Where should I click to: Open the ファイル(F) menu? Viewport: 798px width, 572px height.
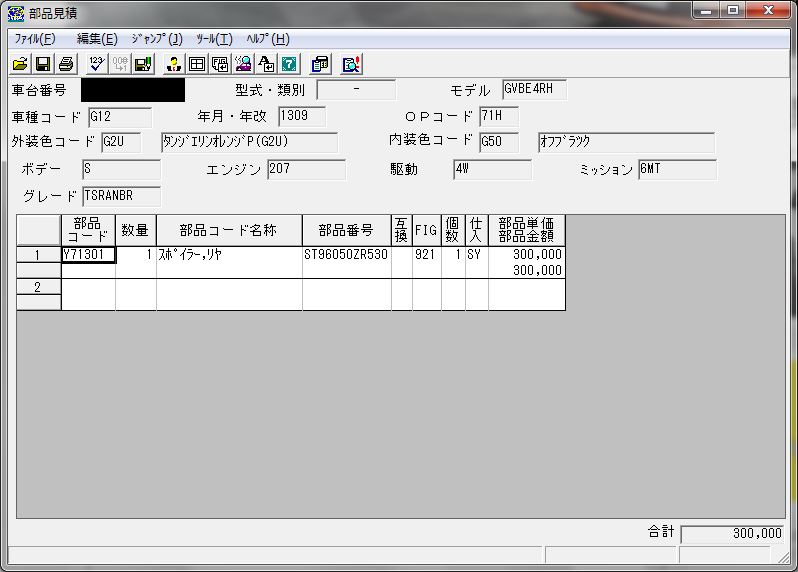35,39
